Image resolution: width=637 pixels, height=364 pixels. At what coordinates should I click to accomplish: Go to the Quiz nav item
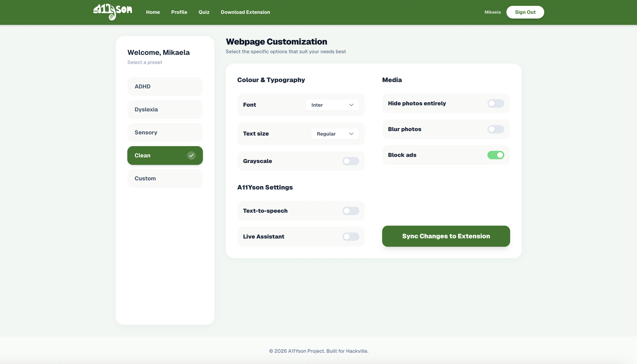pyautogui.click(x=204, y=12)
